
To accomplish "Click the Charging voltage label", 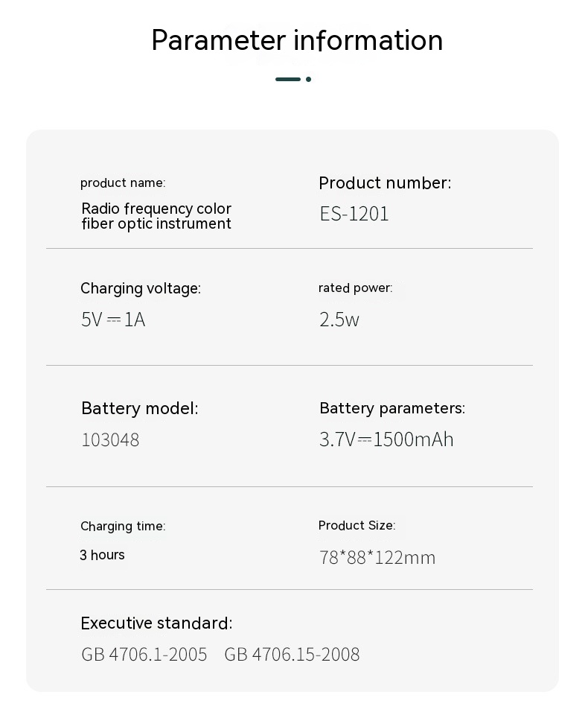I will pyautogui.click(x=141, y=288).
